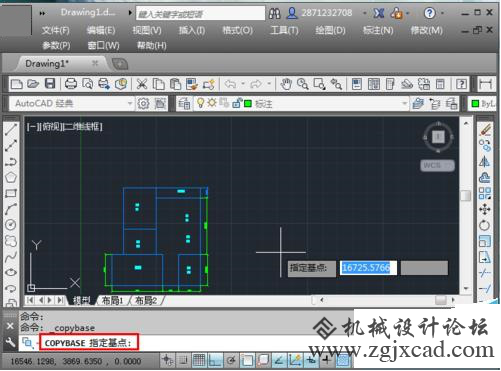The height and width of the screenshot is (371, 501).
Task: Open the 编辑(E) menu
Action: [101, 31]
